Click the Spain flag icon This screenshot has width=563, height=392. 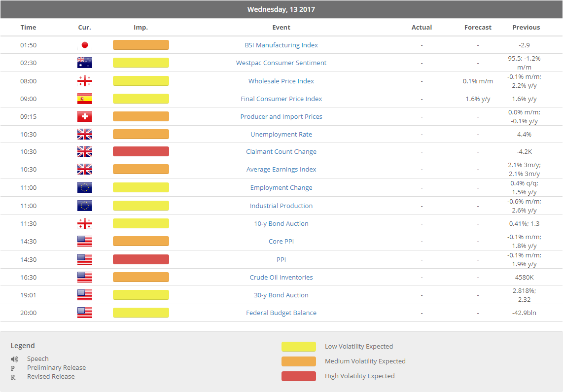click(84, 99)
